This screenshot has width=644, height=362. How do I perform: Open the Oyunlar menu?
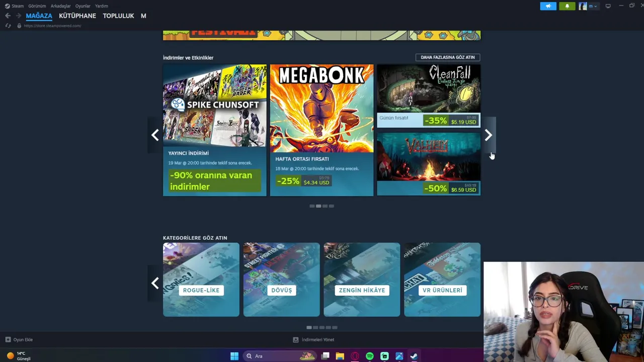pyautogui.click(x=83, y=6)
